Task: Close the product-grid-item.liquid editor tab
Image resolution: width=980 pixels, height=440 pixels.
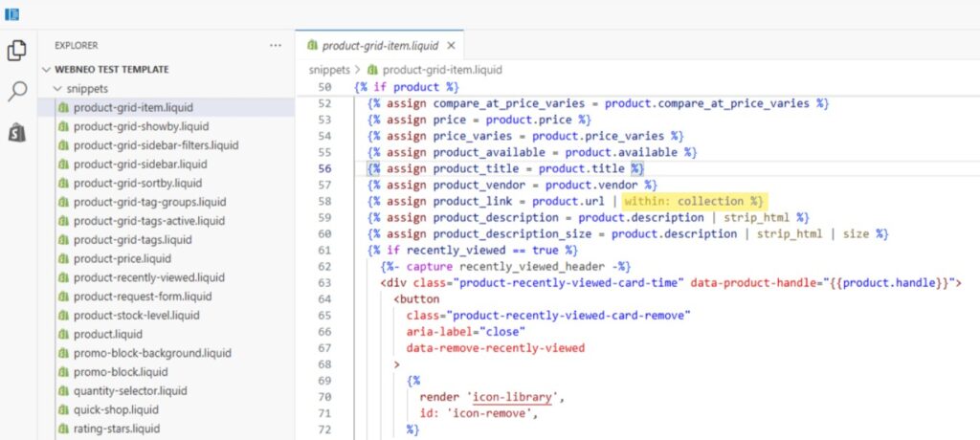Action: click(451, 45)
